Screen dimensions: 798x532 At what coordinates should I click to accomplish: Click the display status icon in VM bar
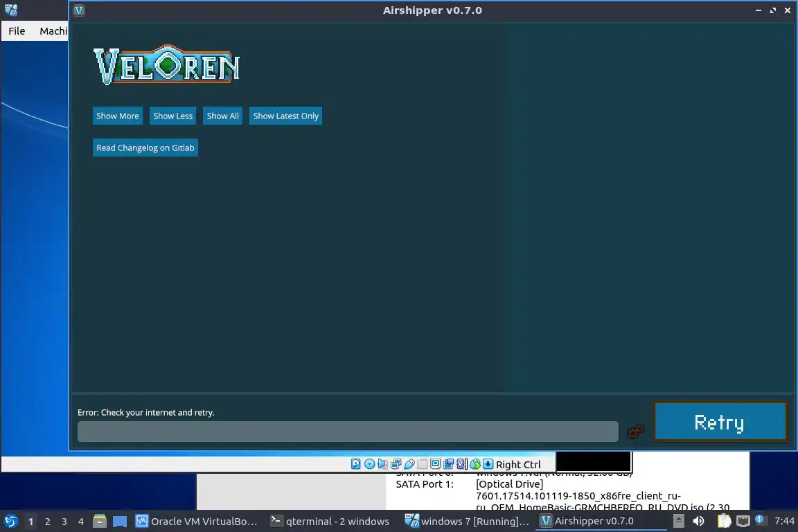pos(435,464)
